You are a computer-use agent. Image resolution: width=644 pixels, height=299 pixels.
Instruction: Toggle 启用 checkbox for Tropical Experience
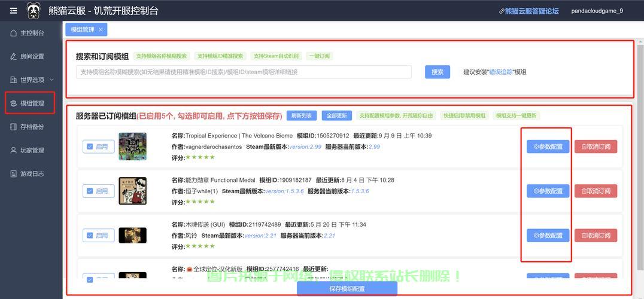[x=90, y=147]
